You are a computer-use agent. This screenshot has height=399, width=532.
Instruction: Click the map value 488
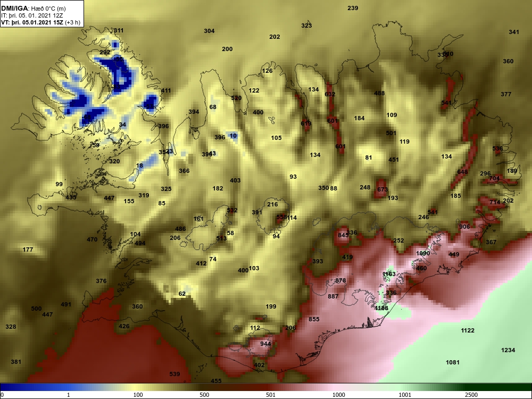point(379,93)
